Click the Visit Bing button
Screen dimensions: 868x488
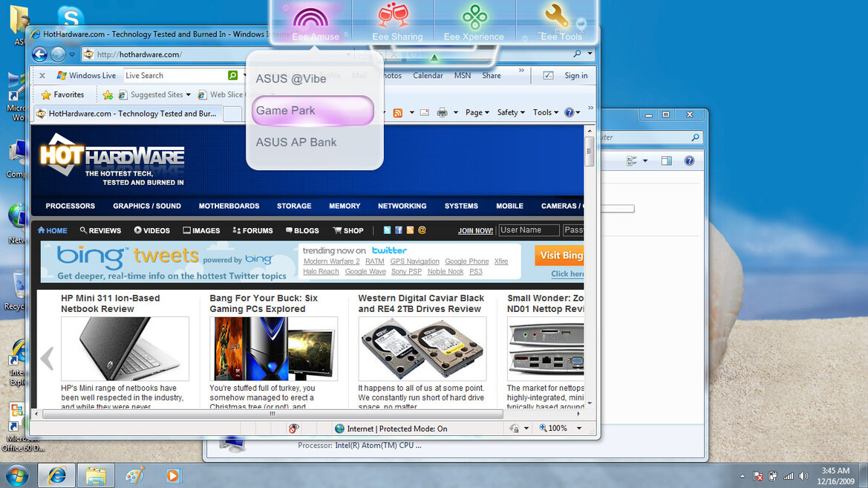[559, 256]
